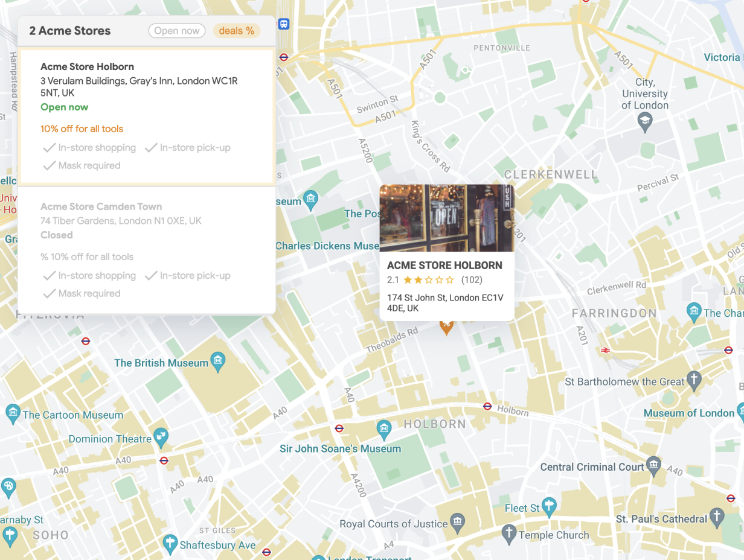
Task: Select the Underground icon below the bus icon
Action: (x=284, y=57)
